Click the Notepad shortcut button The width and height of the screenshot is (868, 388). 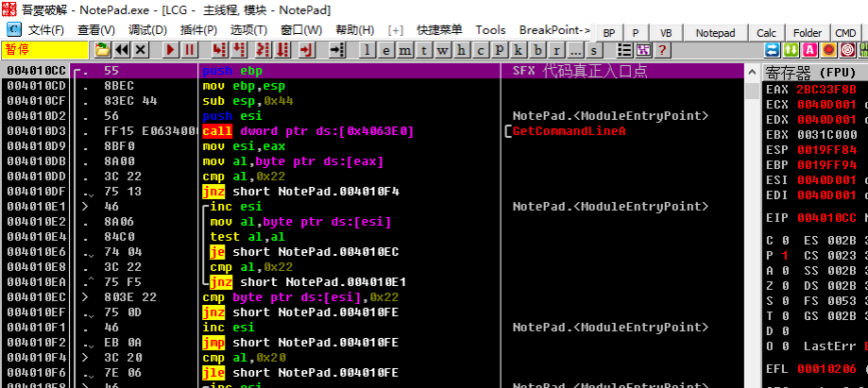point(715,32)
